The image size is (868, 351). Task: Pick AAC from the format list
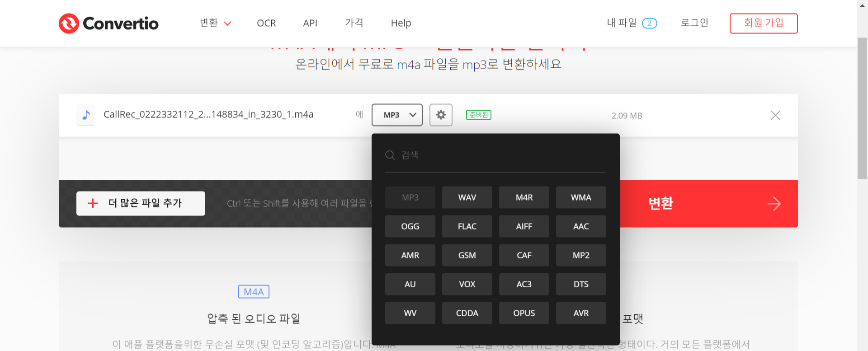click(x=581, y=226)
